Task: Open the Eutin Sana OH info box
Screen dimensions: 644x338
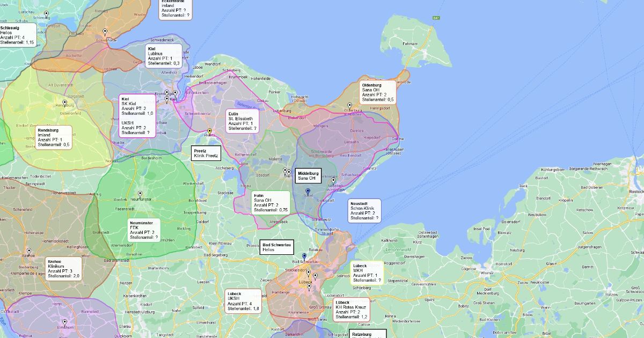Action: tap(271, 203)
